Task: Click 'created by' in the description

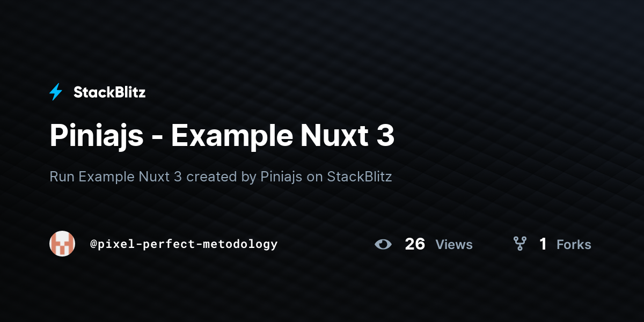Action: (221, 177)
